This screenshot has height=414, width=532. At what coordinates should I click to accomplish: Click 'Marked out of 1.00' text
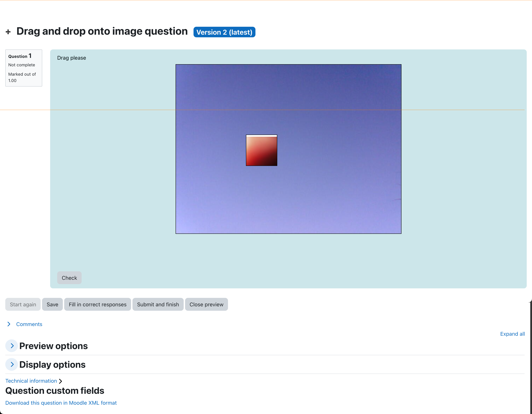[22, 77]
